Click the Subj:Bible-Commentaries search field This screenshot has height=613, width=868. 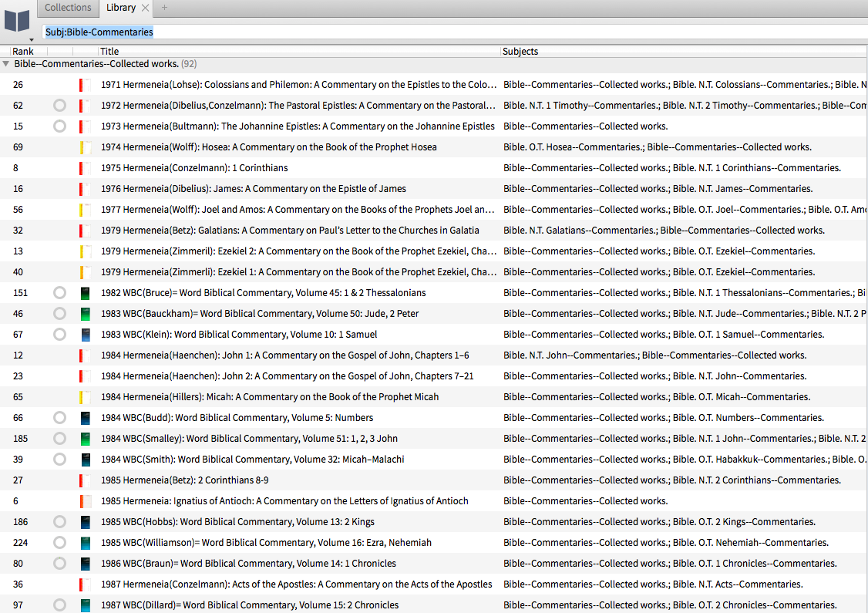click(454, 32)
